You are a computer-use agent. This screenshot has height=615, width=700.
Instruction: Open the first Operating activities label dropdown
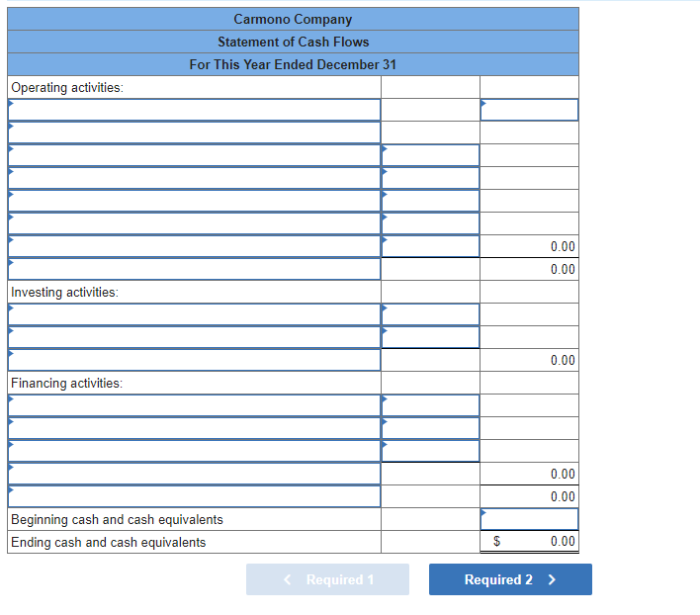(194, 110)
